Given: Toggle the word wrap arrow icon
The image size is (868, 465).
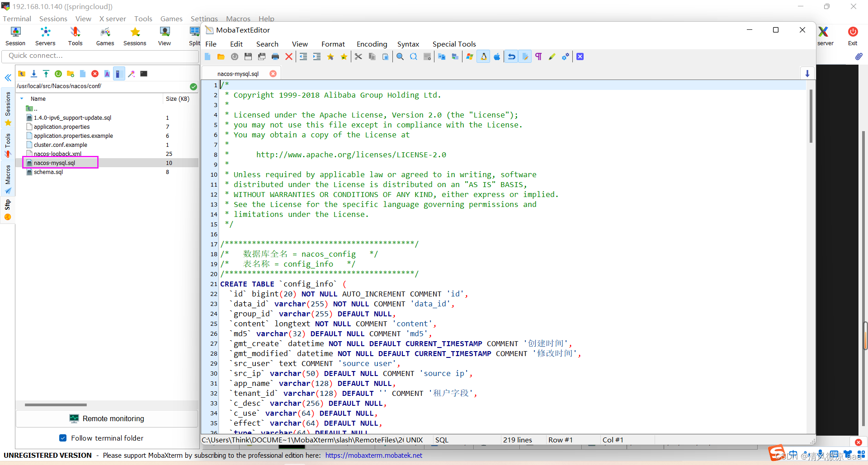Looking at the screenshot, I should [x=511, y=56].
